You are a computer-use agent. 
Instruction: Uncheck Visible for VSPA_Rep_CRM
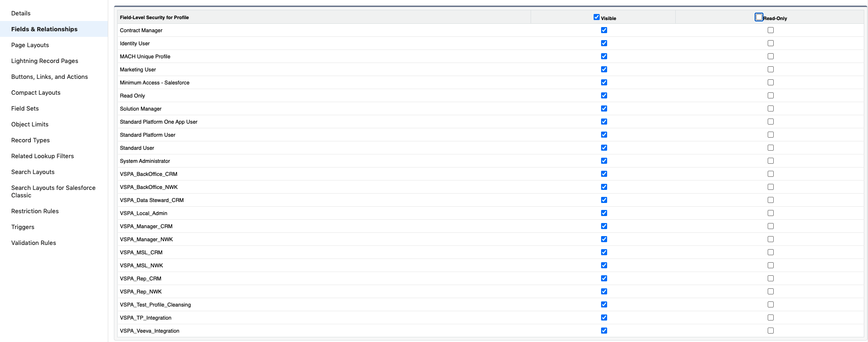coord(604,278)
